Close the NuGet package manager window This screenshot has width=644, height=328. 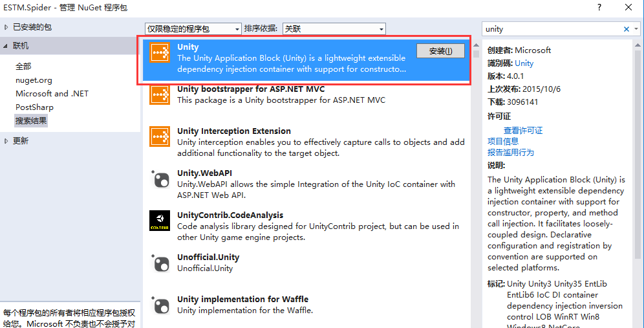[628, 7]
